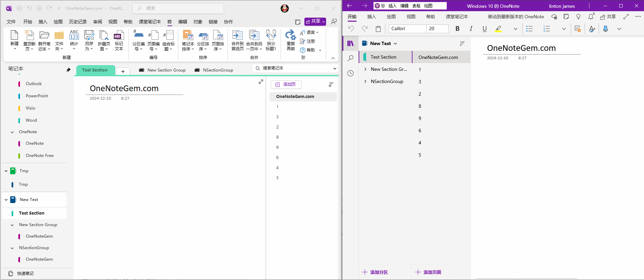Open the 语言 language dropdown
644x280 pixels.
pos(309,32)
